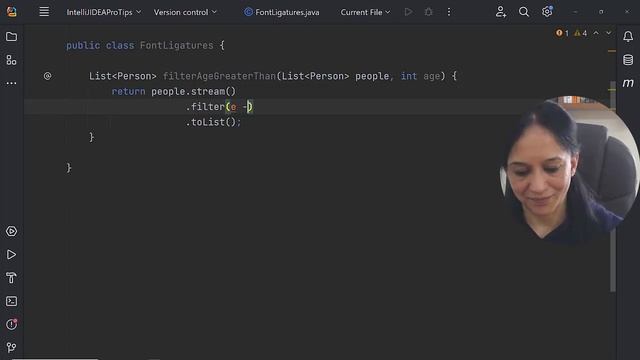Open the Structure tool window
640x360 pixels.
point(11,60)
